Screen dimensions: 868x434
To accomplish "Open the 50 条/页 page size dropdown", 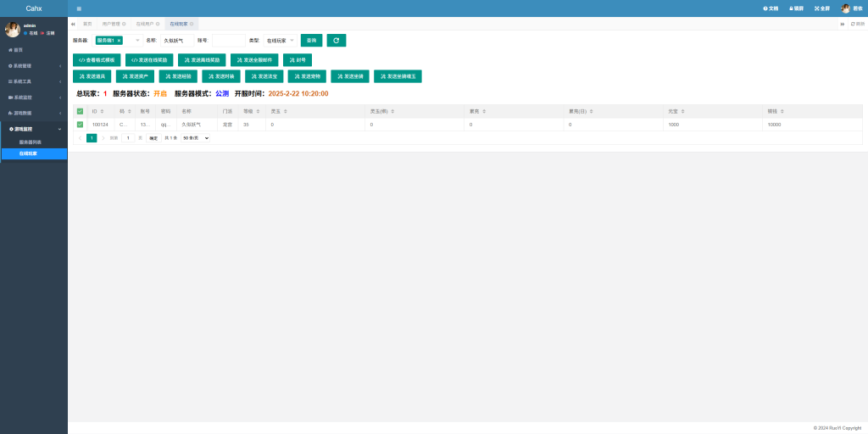I will pyautogui.click(x=195, y=137).
